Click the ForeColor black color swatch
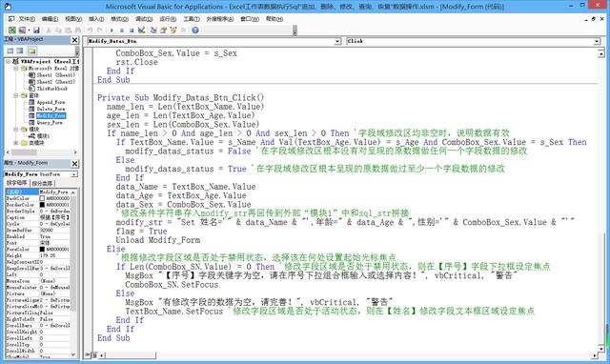Viewport: 610px width, 364px height. pyautogui.click(x=42, y=250)
